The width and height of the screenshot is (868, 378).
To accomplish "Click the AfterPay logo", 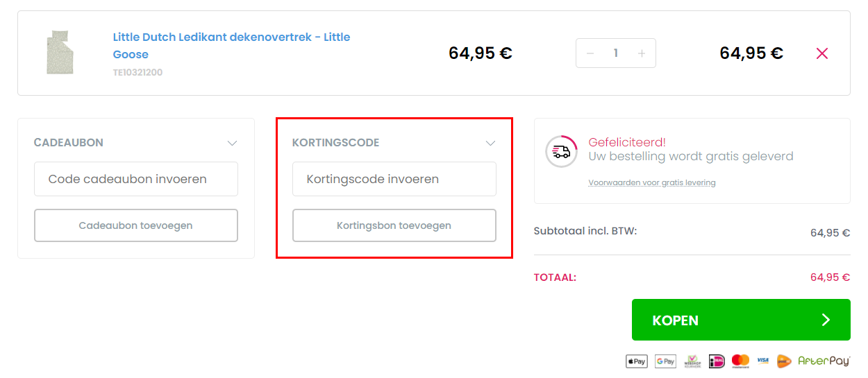I will pos(824,361).
